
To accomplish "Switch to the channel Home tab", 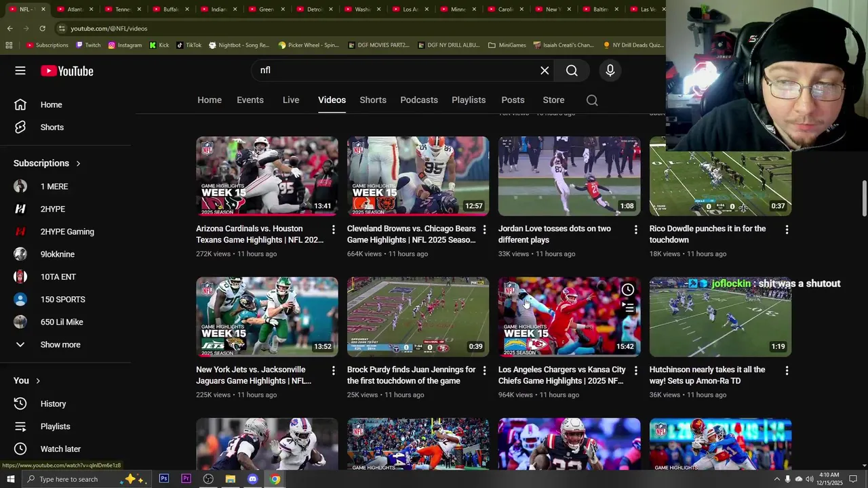I will point(210,100).
